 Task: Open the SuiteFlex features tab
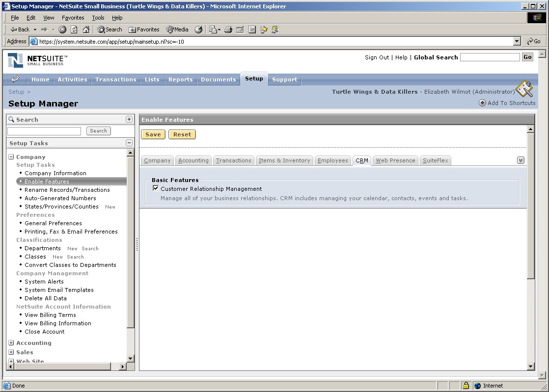[435, 160]
